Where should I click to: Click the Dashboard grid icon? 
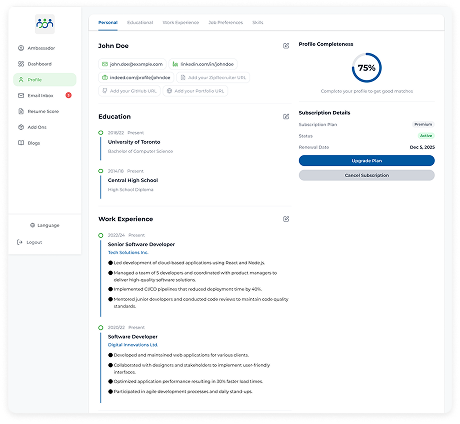click(x=21, y=64)
